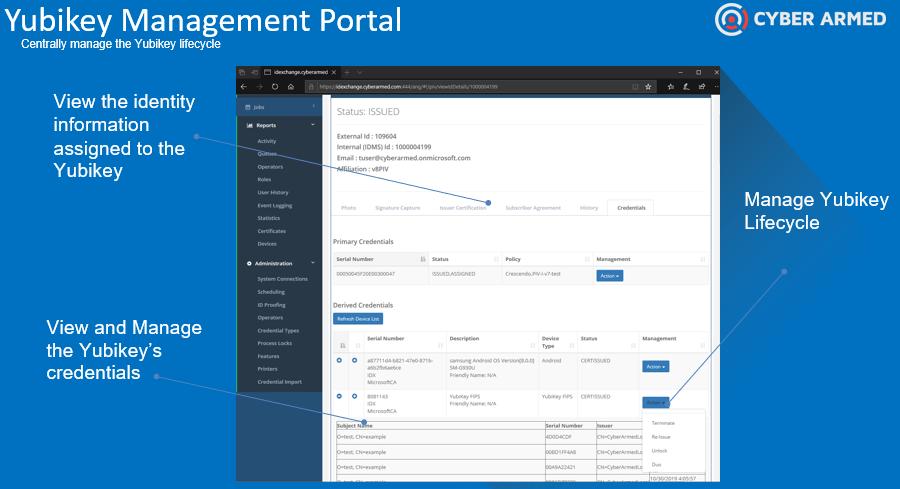Collapse the Reports sidebar section
Image resolution: width=900 pixels, height=489 pixels.
(312, 125)
